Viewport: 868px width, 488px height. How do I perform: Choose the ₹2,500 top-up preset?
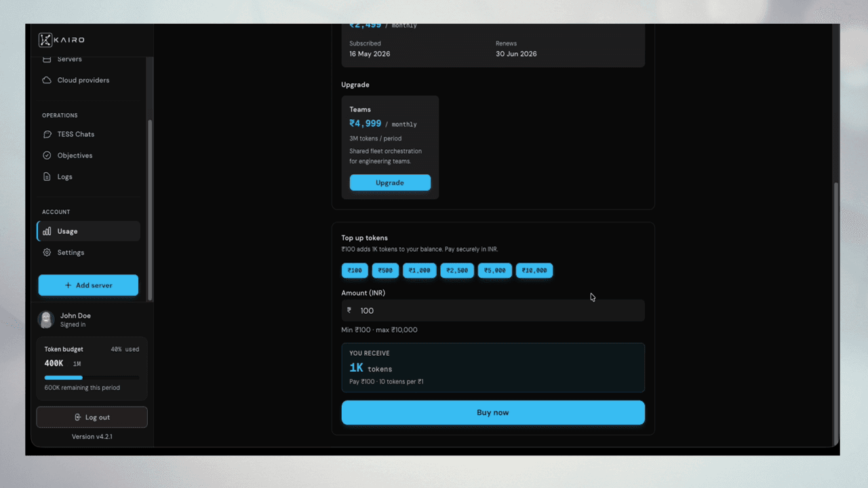[457, 270]
